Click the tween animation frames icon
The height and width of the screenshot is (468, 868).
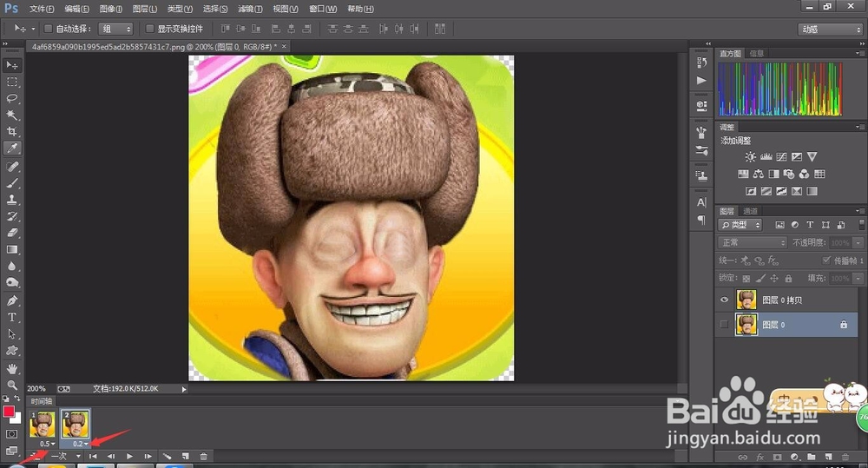pos(168,456)
